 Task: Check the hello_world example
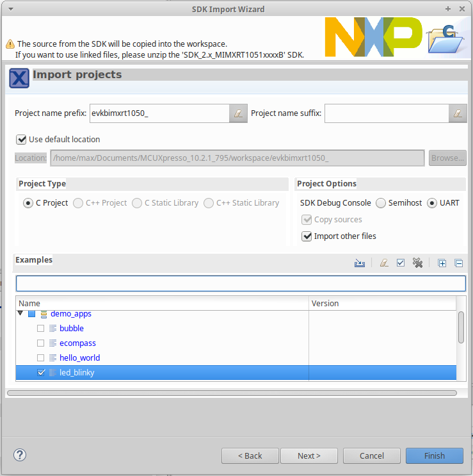(40, 357)
